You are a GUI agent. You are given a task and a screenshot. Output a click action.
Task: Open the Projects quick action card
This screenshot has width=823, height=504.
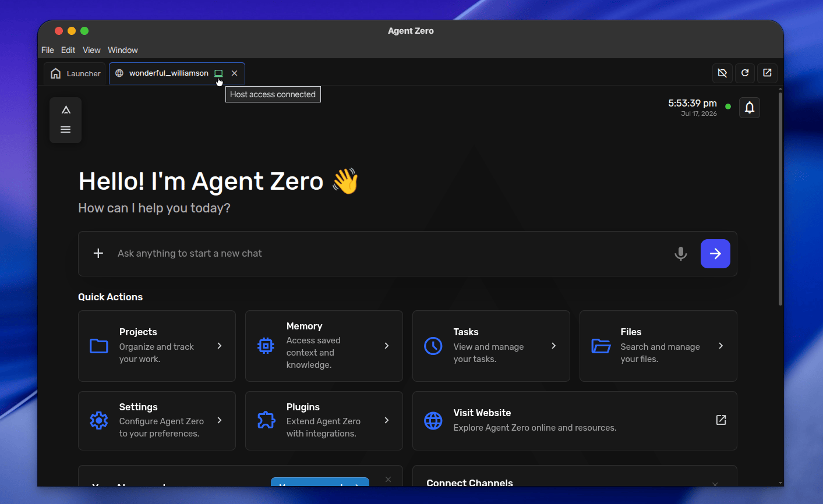tap(157, 346)
